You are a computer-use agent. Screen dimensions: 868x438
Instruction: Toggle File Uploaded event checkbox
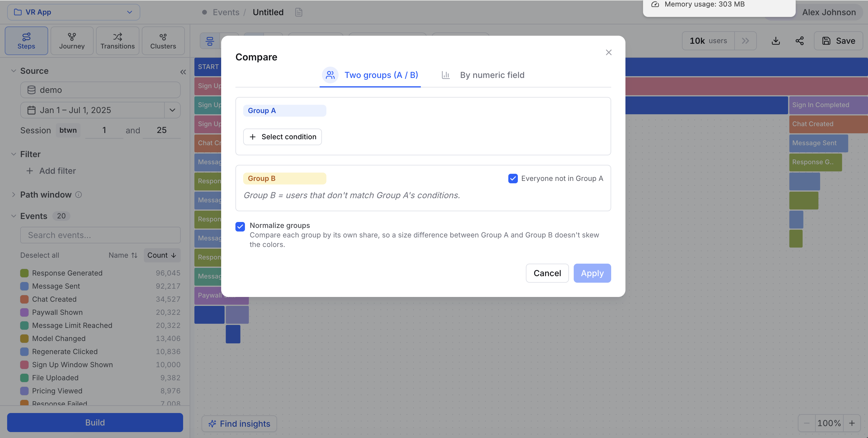[24, 378]
